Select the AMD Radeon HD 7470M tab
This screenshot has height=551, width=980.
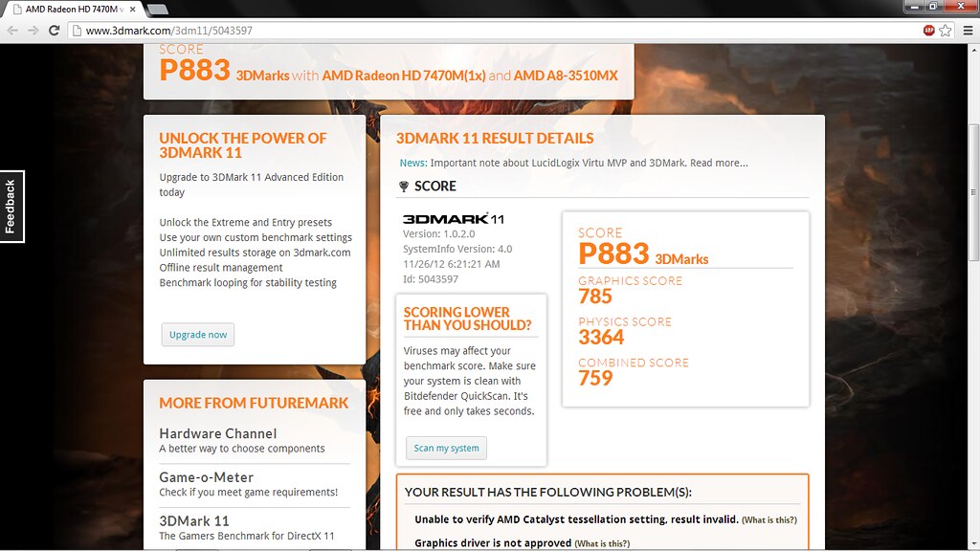[x=74, y=10]
